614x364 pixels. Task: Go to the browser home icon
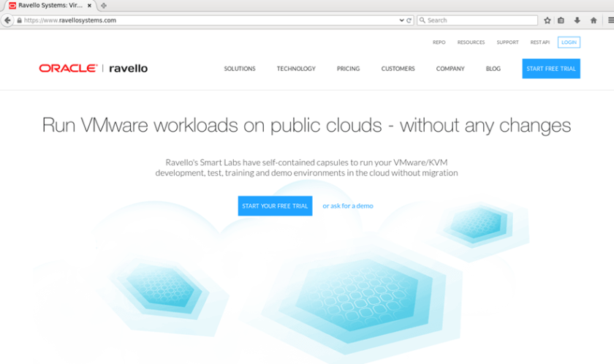(593, 20)
